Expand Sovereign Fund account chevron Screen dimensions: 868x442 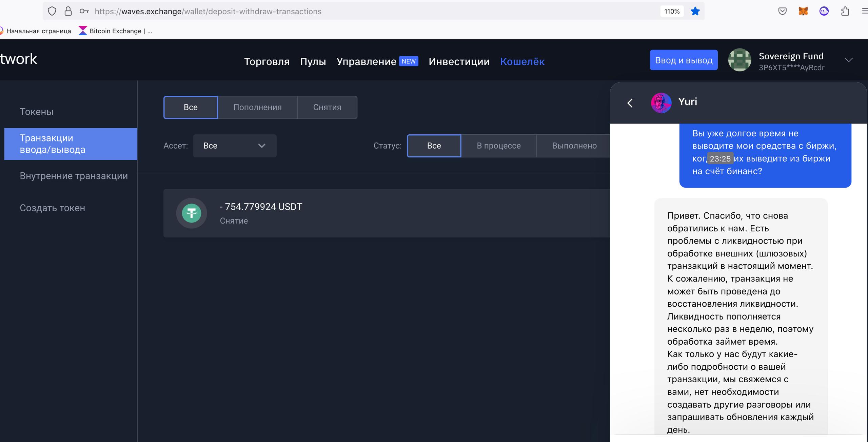(848, 60)
